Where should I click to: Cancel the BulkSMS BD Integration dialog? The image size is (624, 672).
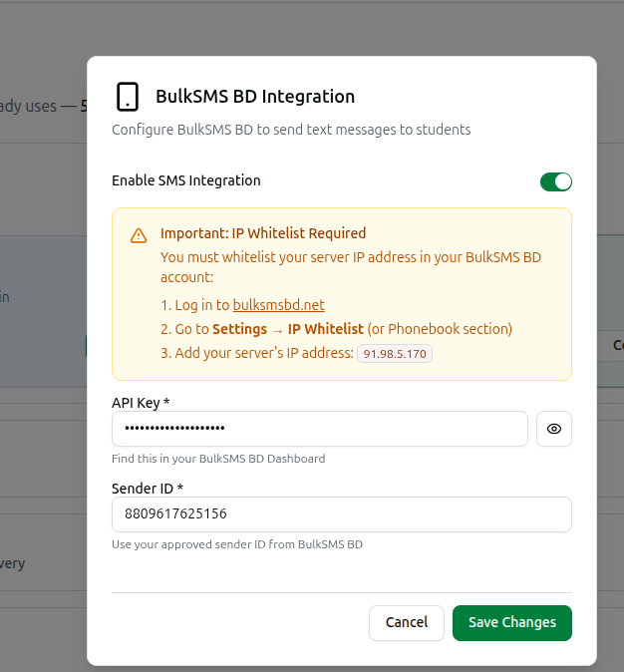tap(407, 623)
